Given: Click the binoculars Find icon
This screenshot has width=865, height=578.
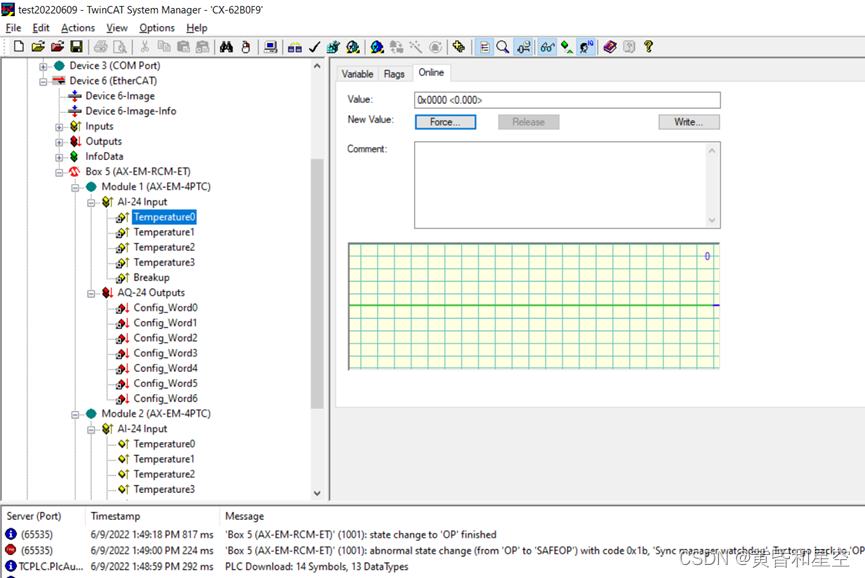Looking at the screenshot, I should coord(226,47).
